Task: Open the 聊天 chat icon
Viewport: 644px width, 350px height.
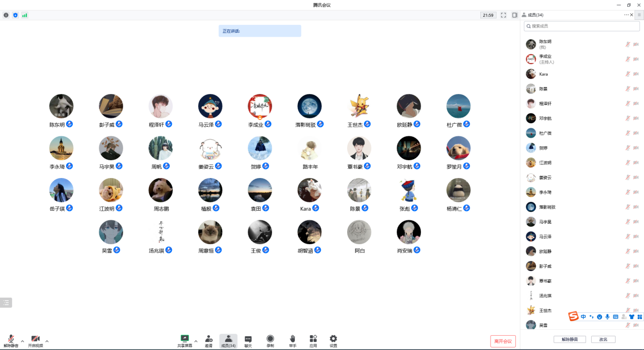Action: [x=248, y=340]
